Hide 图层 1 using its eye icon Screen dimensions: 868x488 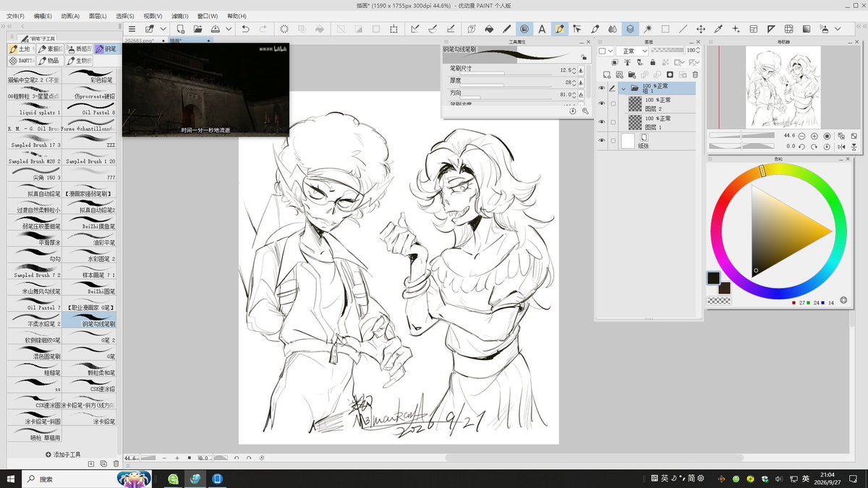pyautogui.click(x=601, y=122)
